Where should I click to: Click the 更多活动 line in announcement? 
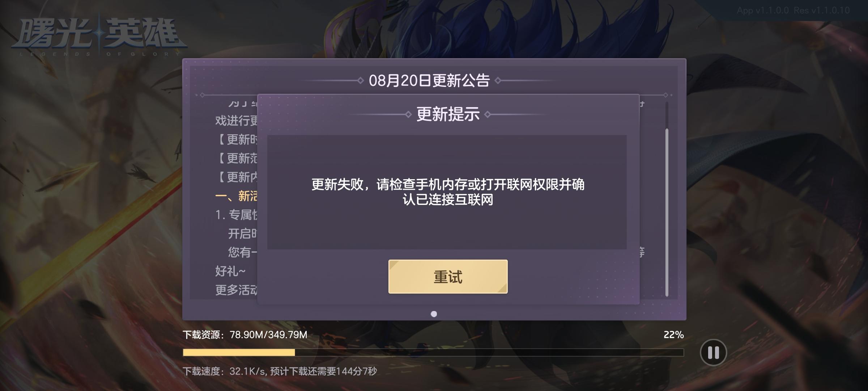pos(236,290)
